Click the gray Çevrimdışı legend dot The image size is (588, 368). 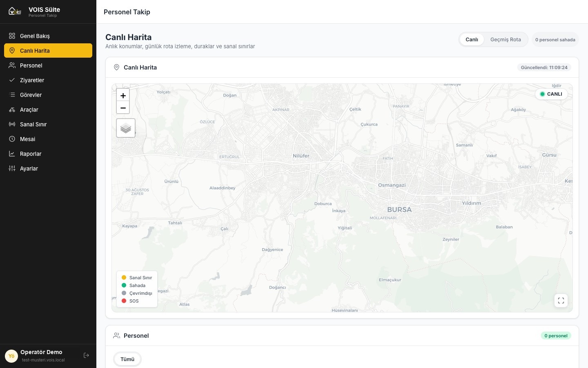[124, 293]
